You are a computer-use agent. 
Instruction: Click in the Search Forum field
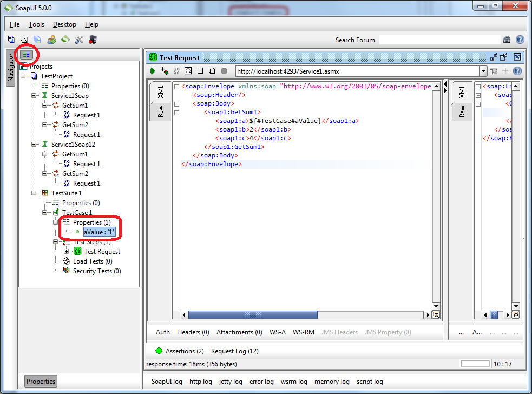coord(439,40)
